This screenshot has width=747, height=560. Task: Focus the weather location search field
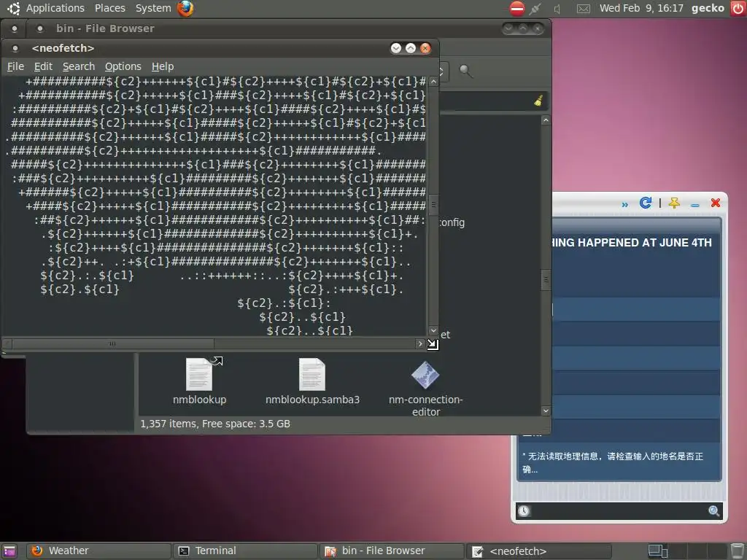coord(619,510)
